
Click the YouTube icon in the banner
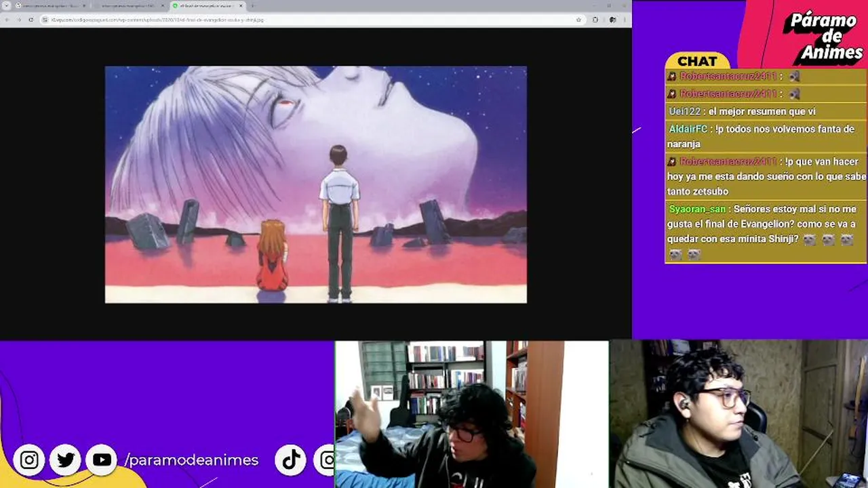(x=102, y=460)
